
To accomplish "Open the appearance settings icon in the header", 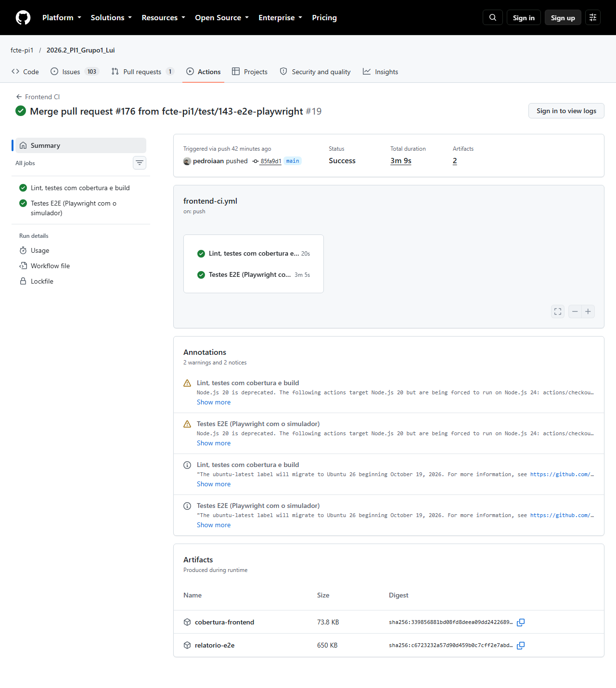I will click(x=593, y=17).
